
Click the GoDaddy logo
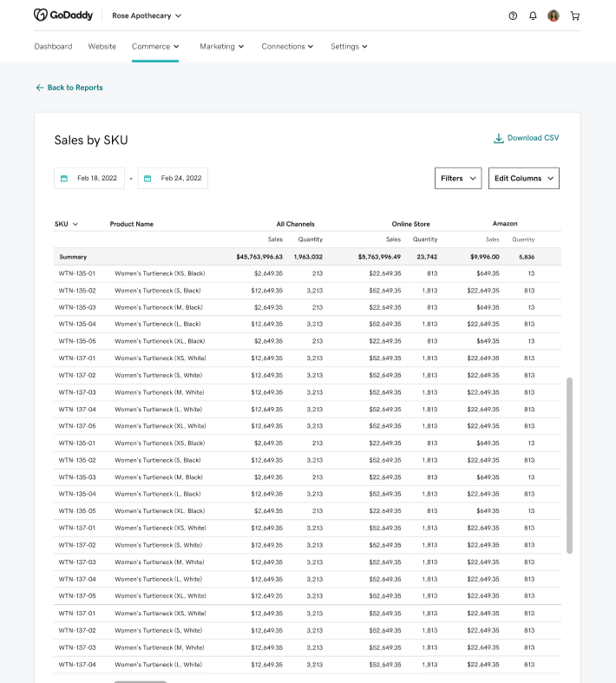[x=66, y=16]
